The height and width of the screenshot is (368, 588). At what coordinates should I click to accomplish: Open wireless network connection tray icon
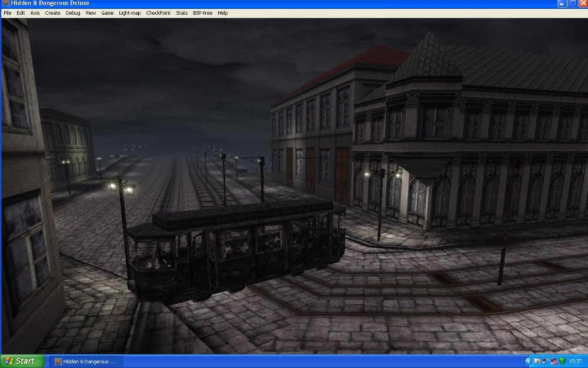[545, 361]
